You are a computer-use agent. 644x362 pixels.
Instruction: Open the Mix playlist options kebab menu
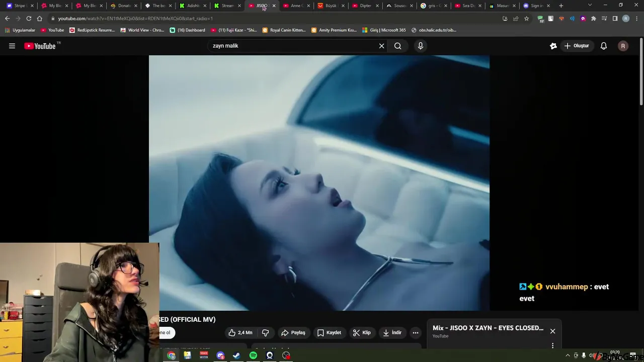552,345
